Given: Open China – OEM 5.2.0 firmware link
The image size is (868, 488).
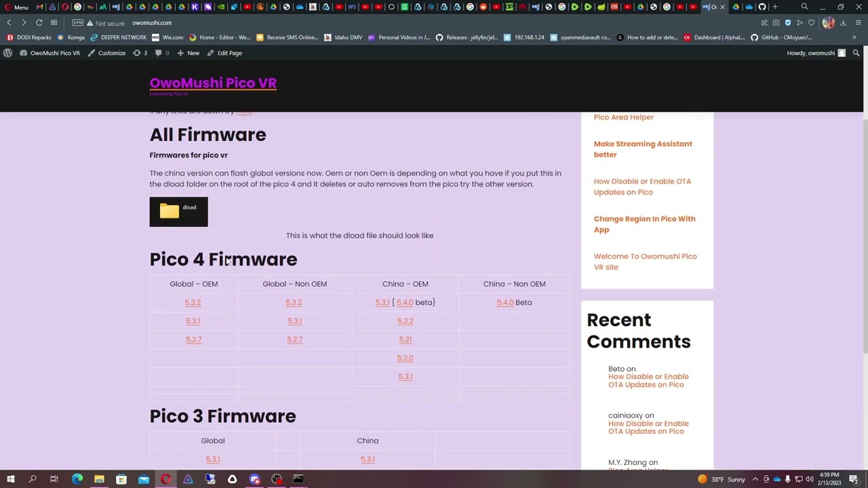Looking at the screenshot, I should [405, 357].
